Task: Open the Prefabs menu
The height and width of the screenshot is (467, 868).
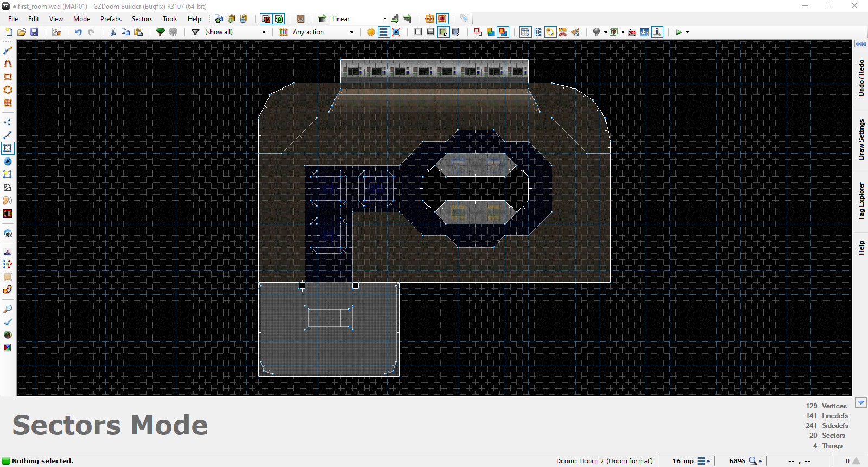Action: point(111,19)
